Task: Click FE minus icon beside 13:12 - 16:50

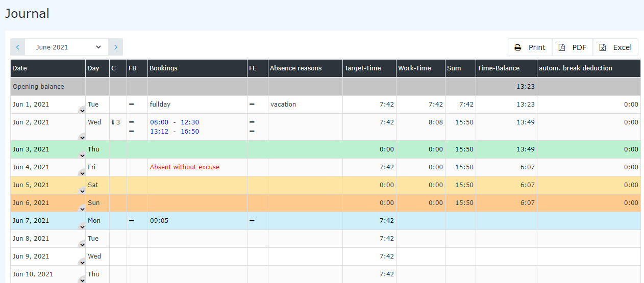Action: (x=252, y=132)
